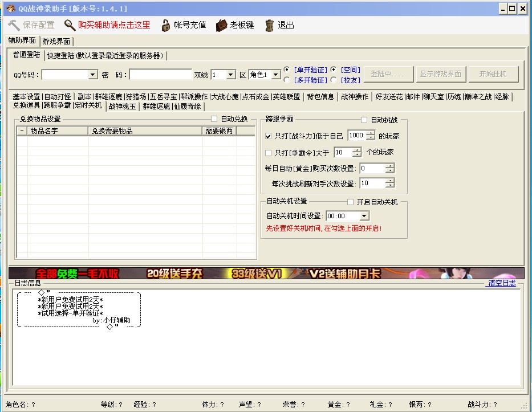
Task: Click 兑换需要物品 column header
Action: point(145,131)
